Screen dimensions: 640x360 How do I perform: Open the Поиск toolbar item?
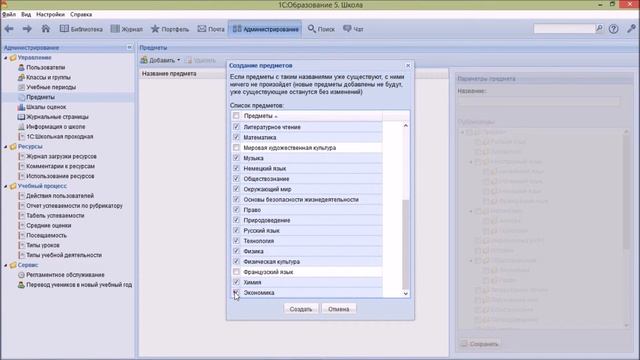click(x=321, y=29)
